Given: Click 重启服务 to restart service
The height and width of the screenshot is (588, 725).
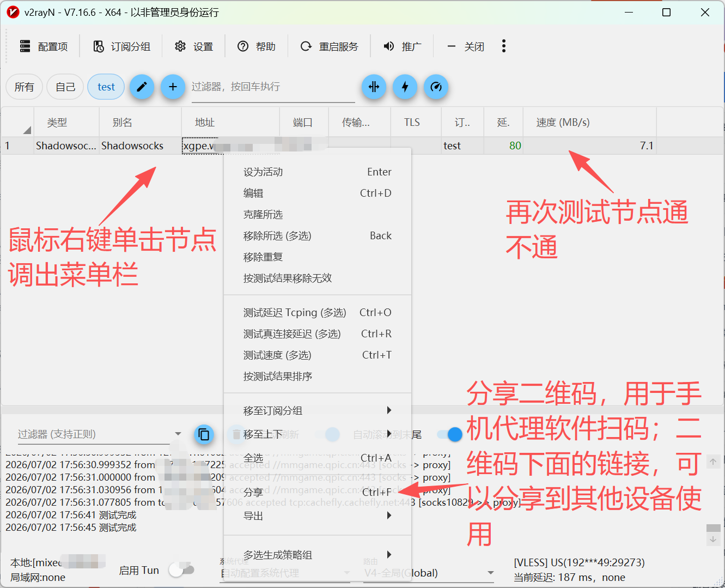Looking at the screenshot, I should (x=329, y=46).
